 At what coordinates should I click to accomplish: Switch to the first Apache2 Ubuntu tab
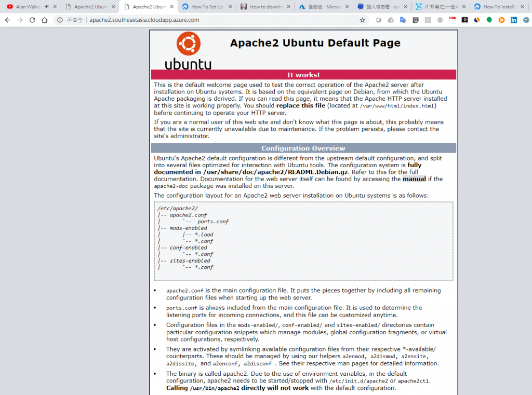click(x=91, y=6)
